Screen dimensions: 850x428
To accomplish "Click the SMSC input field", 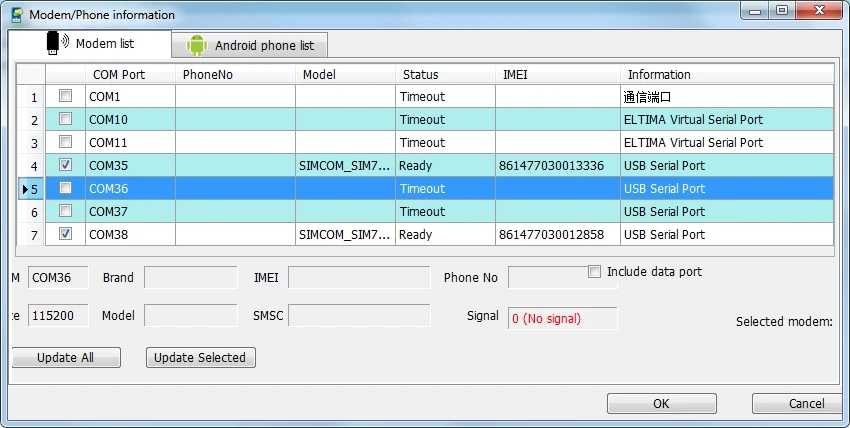I will tap(359, 315).
